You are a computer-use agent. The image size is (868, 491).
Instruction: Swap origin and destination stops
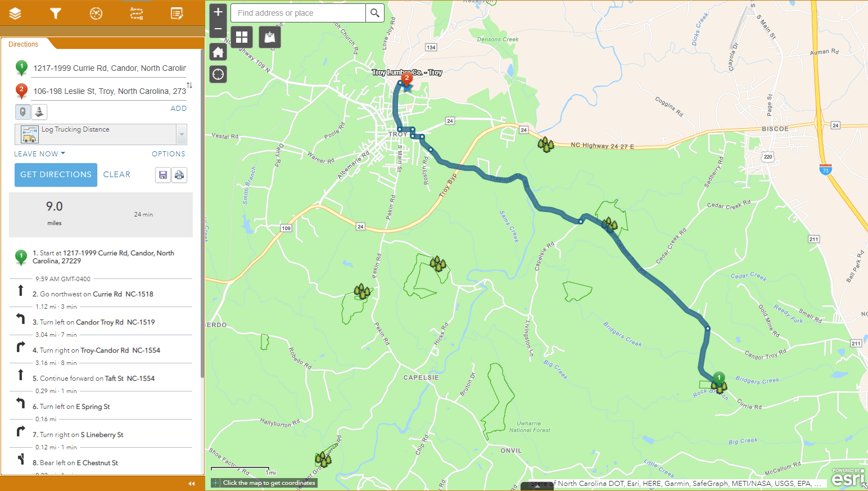[x=189, y=85]
